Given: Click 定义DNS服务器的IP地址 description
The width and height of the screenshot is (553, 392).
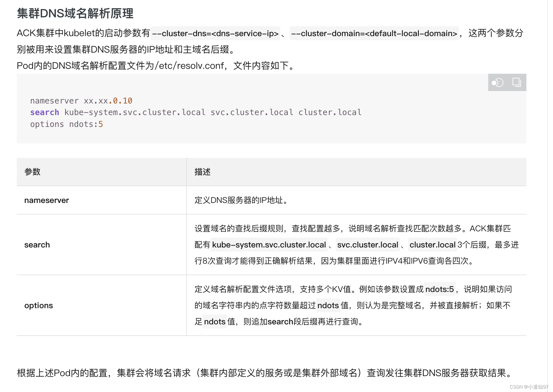Looking at the screenshot, I should pos(241,200).
